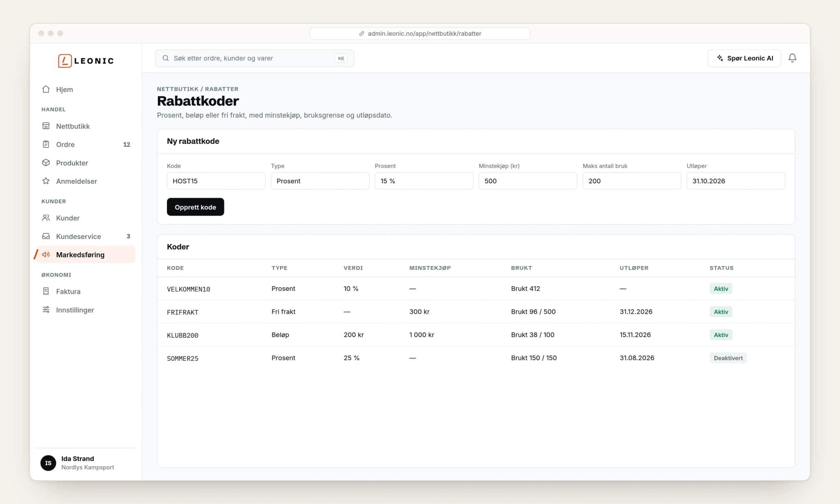Click the link icon in address bar
The image size is (840, 504).
coord(362,34)
